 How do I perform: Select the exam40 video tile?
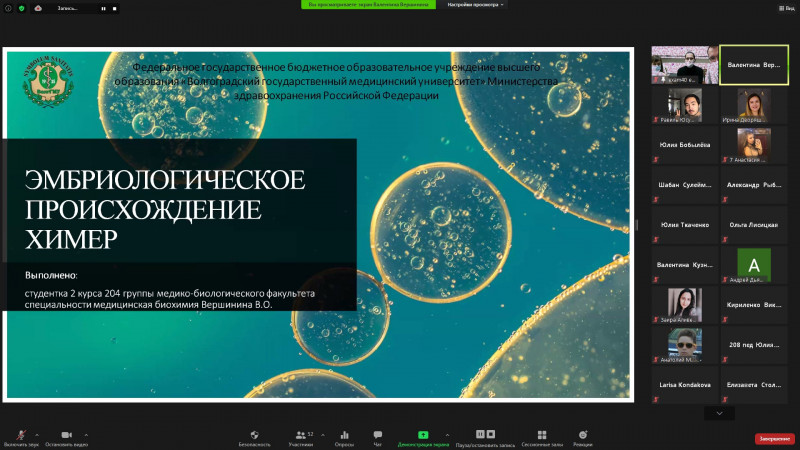pyautogui.click(x=685, y=65)
